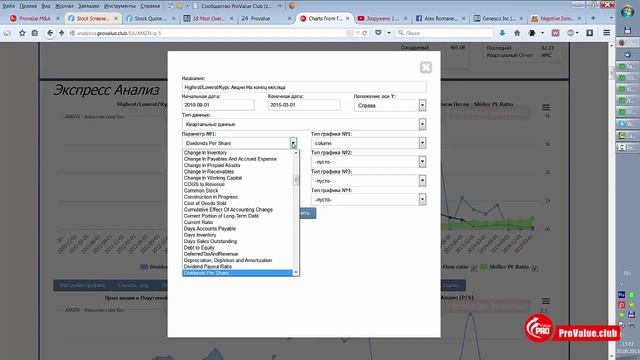This screenshot has height=360, width=640.
Task: Click the search magnifier in the search box
Action: pos(401,33)
